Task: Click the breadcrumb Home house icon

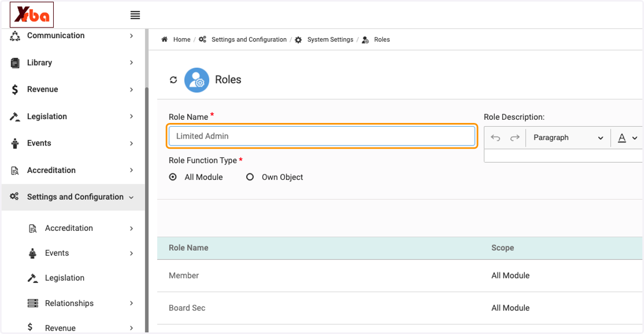Action: [165, 40]
